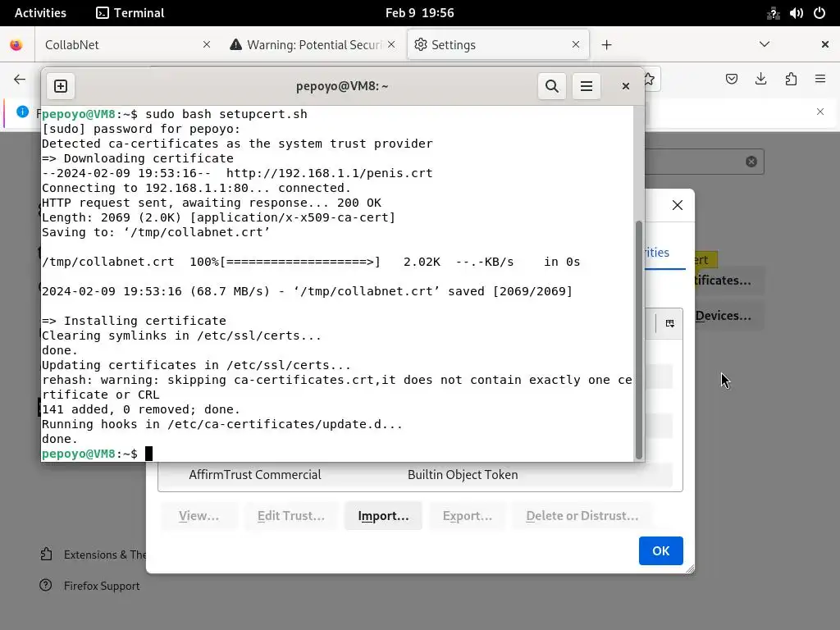Open Activities overview
This screenshot has height=630, width=840.
tap(40, 13)
